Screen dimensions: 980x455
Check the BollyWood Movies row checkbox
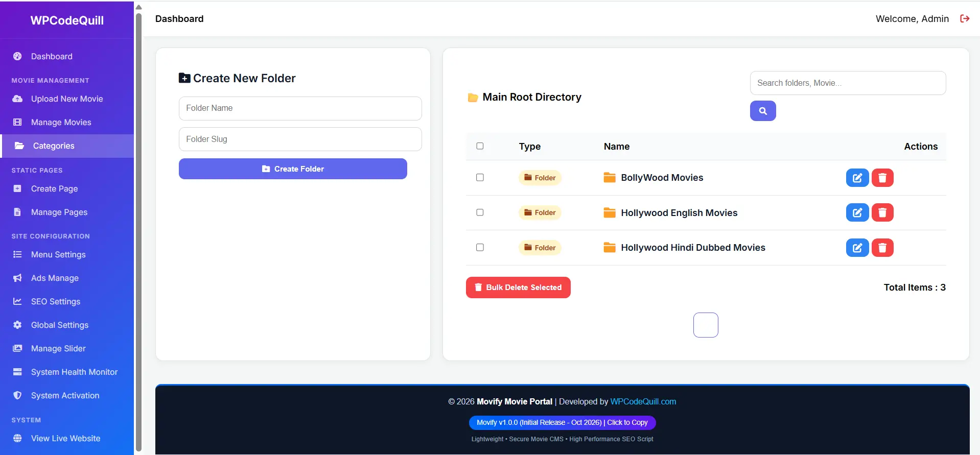click(480, 177)
